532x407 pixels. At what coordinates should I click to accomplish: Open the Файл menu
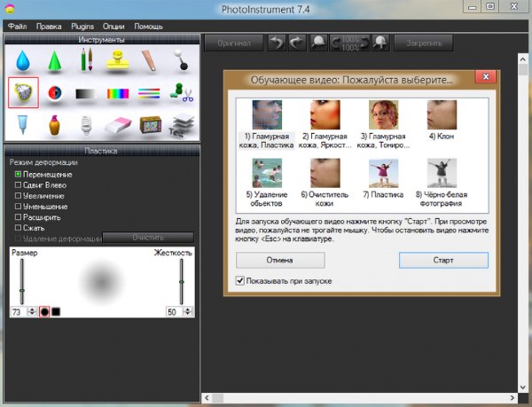coord(17,27)
